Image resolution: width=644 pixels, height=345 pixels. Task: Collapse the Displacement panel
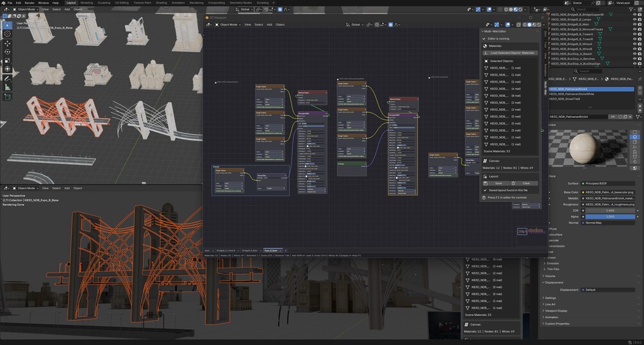pyautogui.click(x=554, y=282)
